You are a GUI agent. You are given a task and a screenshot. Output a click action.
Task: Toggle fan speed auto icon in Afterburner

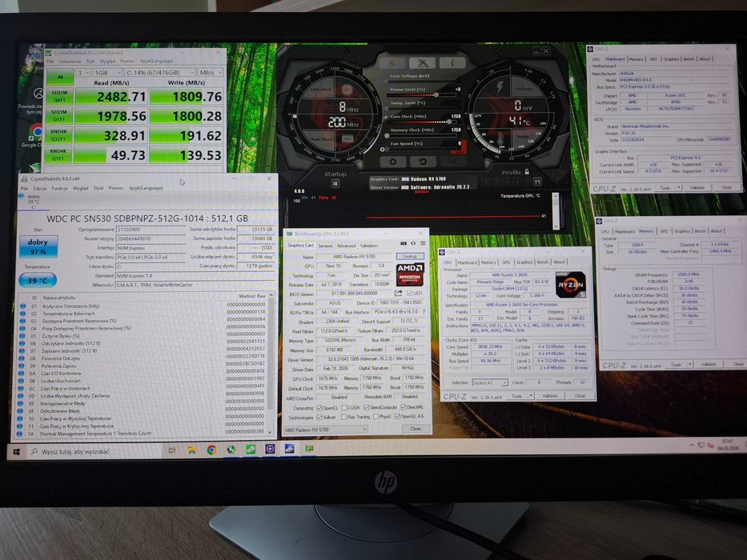383,150
